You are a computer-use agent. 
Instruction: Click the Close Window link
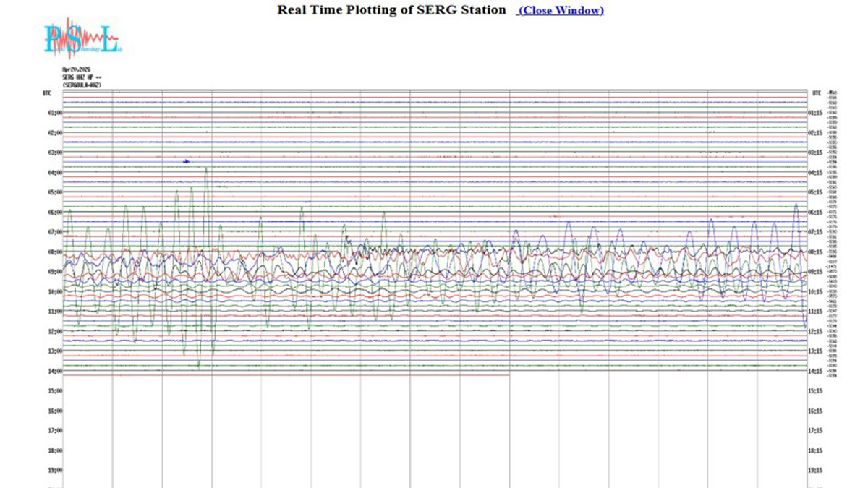click(x=561, y=10)
